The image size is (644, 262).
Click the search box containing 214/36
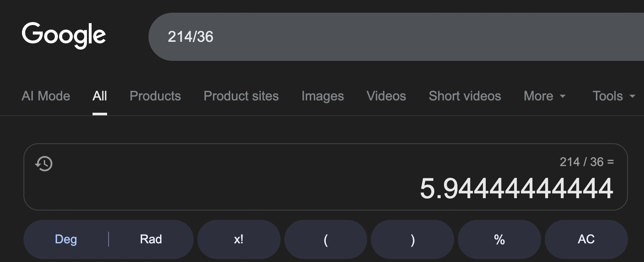pos(373,37)
